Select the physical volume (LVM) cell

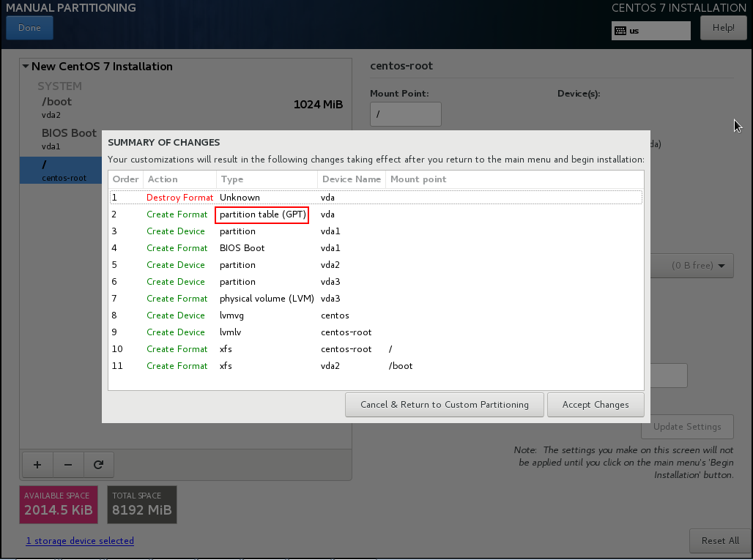click(x=267, y=299)
